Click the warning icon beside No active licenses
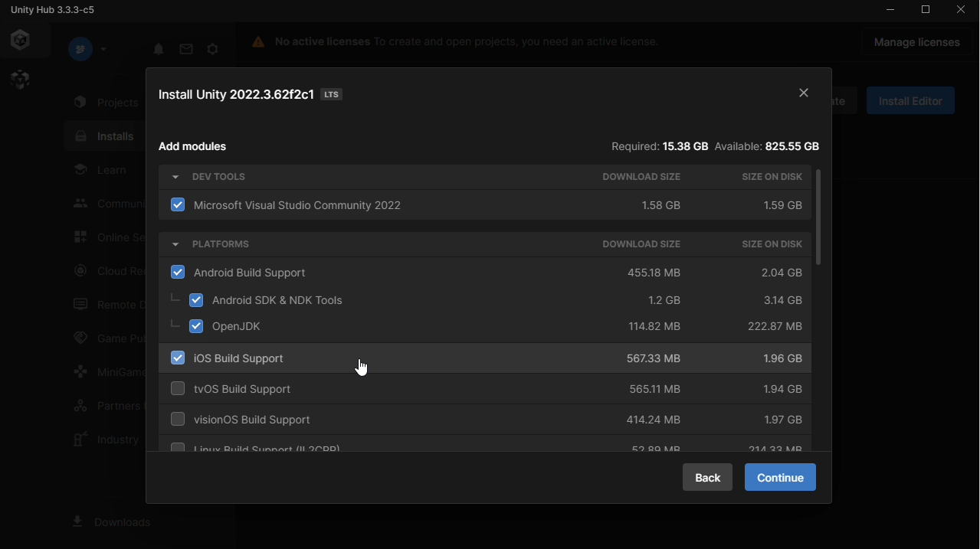The image size is (980, 549). (x=258, y=42)
